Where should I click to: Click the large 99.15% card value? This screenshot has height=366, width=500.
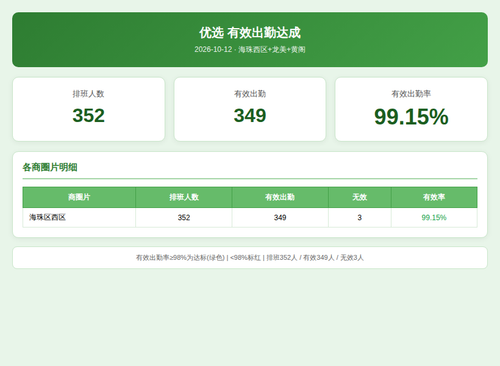pyautogui.click(x=411, y=117)
